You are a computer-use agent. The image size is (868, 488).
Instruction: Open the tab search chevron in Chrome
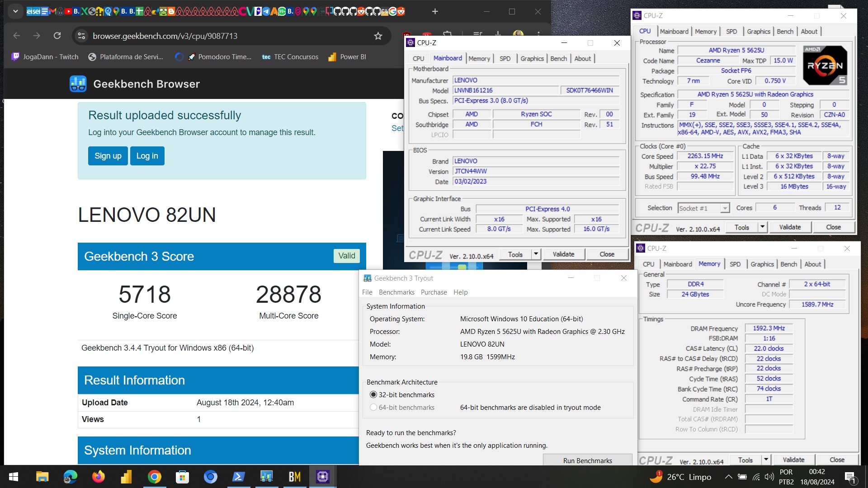(15, 11)
